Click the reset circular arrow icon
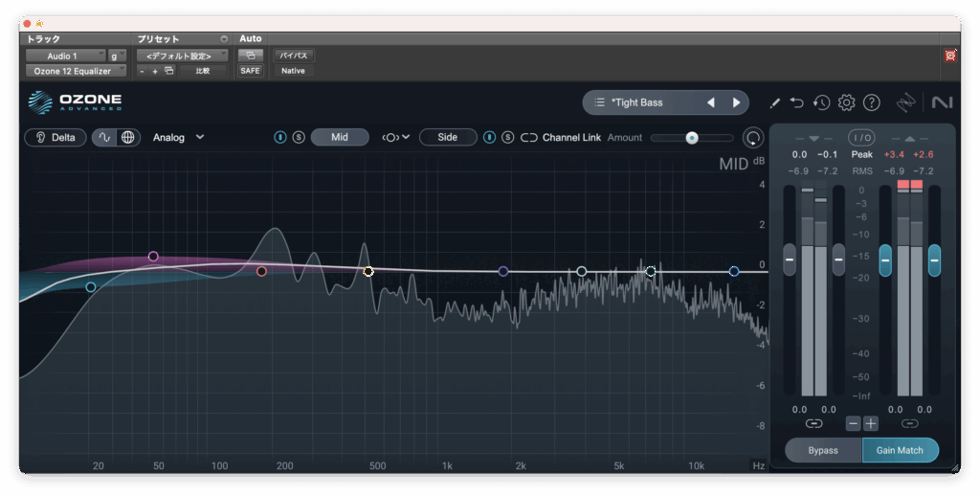Viewport: 980px width, 496px height. coord(753,138)
